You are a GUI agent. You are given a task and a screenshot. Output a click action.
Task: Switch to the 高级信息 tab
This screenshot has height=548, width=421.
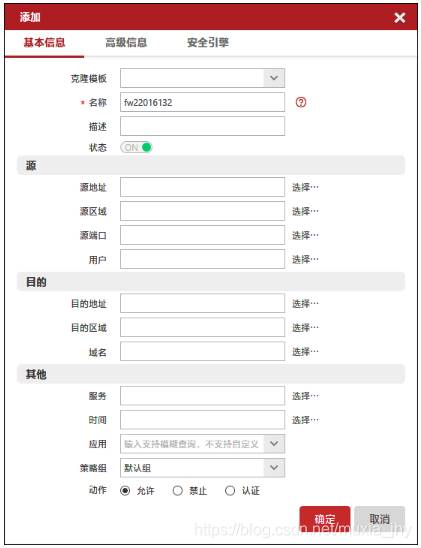point(126,43)
